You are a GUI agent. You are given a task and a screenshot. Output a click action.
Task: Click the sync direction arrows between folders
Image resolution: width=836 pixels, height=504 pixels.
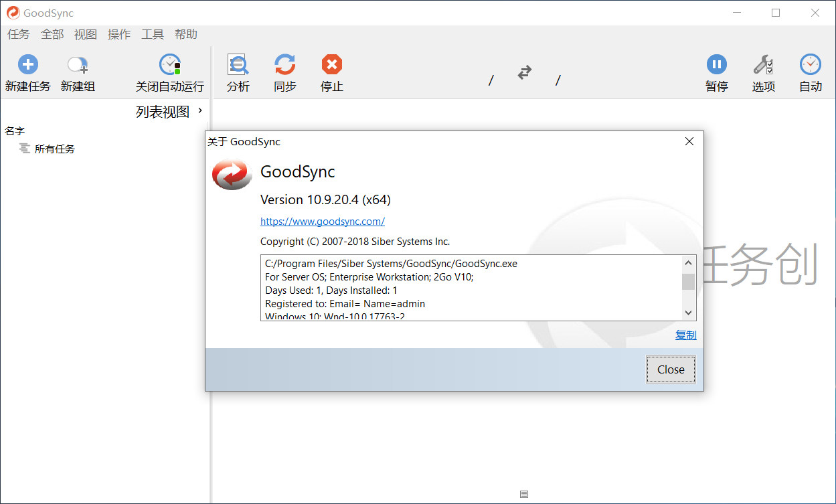(525, 72)
